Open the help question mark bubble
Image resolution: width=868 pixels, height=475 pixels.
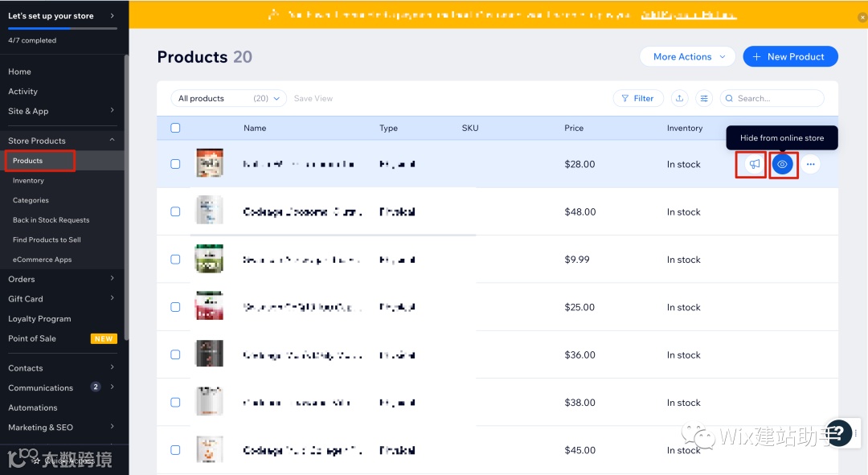pos(838,433)
